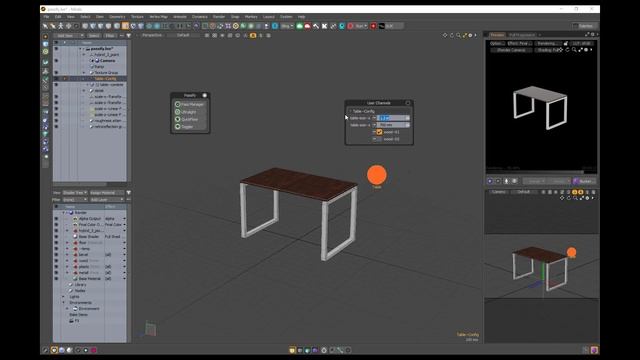Open the Add Layer dropdown
The image size is (640, 360).
point(106,200)
